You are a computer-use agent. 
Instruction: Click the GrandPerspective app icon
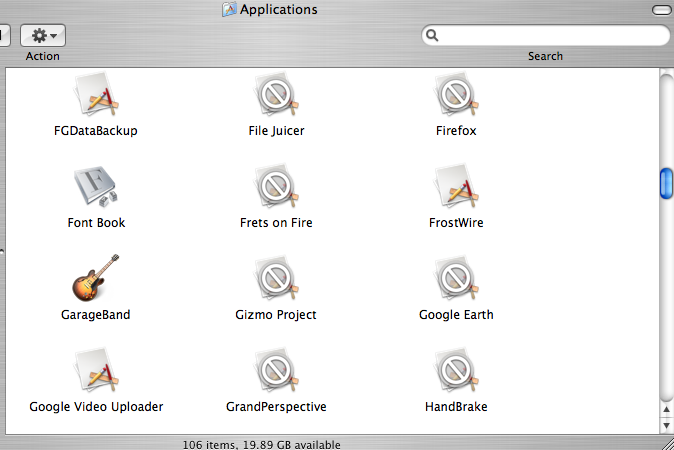coord(276,370)
